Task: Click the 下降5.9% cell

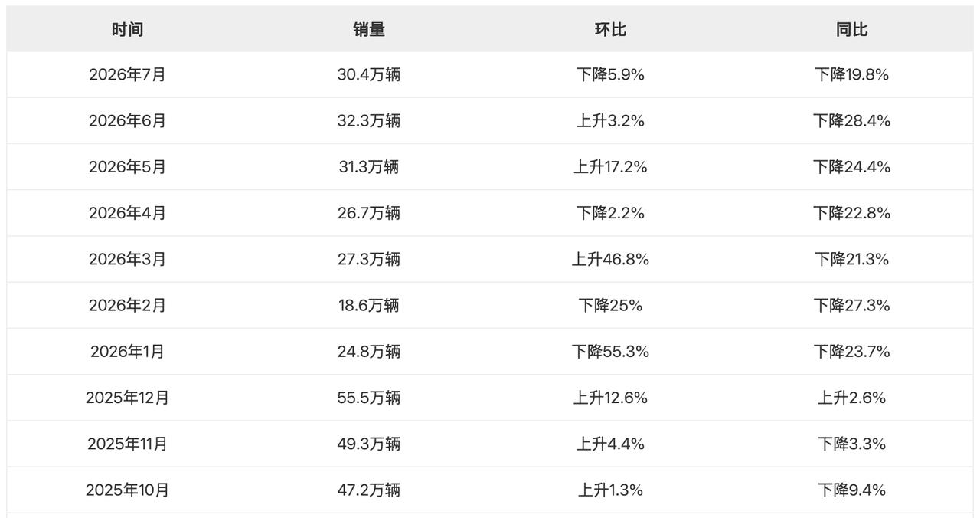Action: 610,75
